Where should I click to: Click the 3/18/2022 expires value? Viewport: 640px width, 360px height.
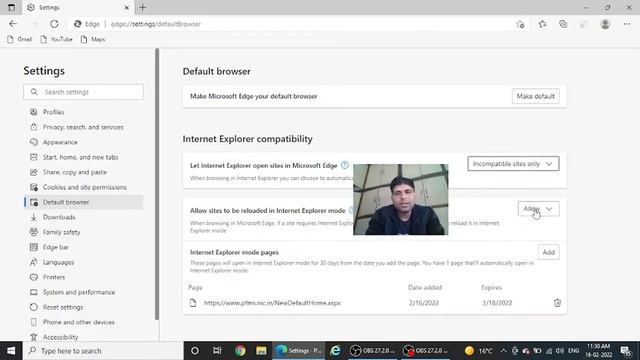[497, 303]
